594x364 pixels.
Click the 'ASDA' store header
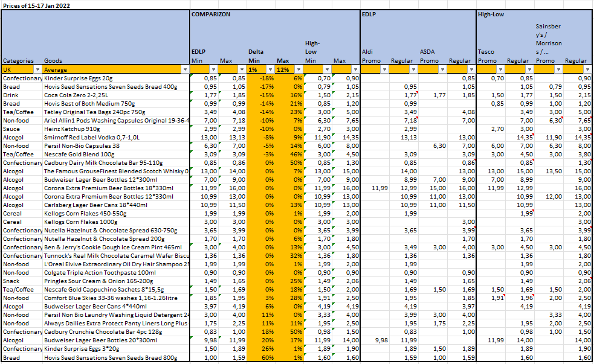tap(427, 52)
